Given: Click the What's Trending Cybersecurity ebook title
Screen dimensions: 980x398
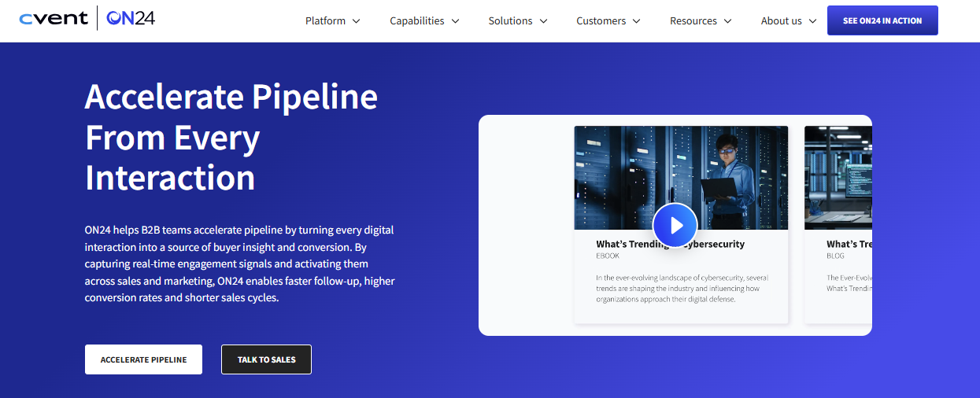Looking at the screenshot, I should tap(670, 244).
